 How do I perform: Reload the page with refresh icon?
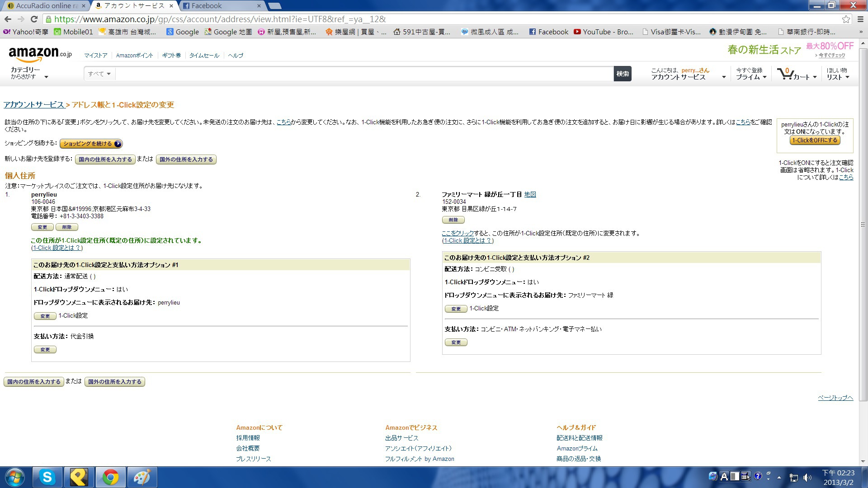click(x=34, y=19)
